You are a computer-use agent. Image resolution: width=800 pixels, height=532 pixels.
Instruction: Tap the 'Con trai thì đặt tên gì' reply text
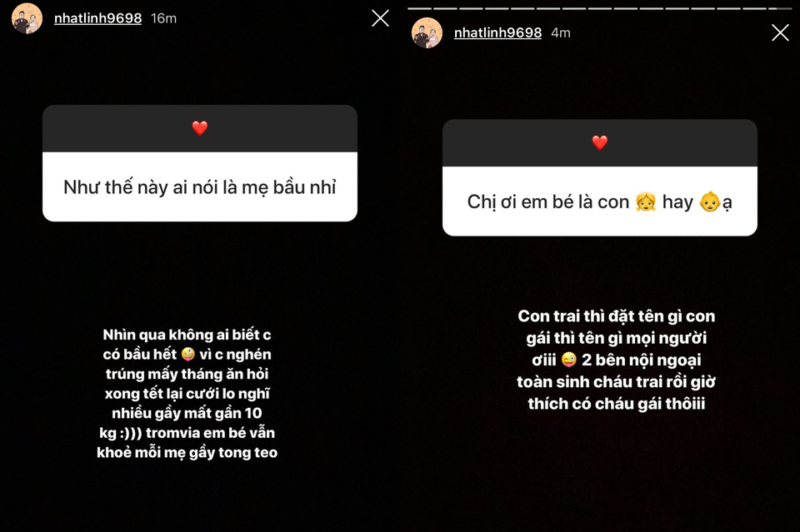[x=617, y=360]
